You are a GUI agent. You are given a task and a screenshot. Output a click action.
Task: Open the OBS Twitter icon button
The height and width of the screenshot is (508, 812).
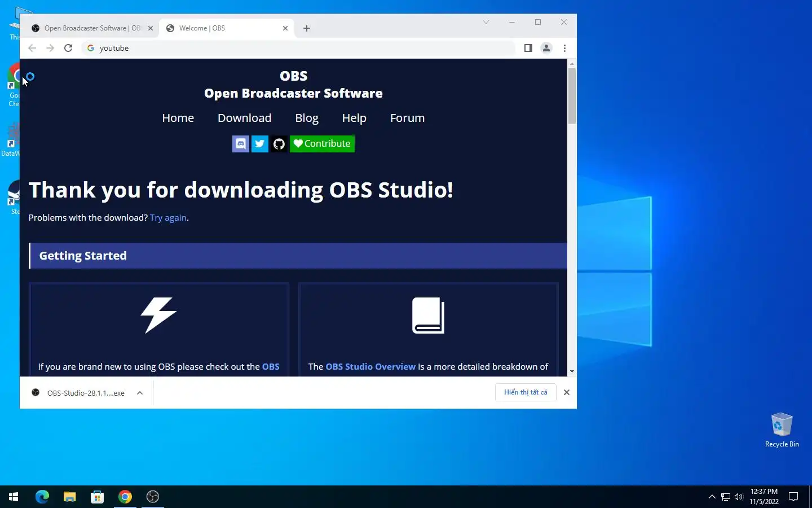(x=260, y=144)
